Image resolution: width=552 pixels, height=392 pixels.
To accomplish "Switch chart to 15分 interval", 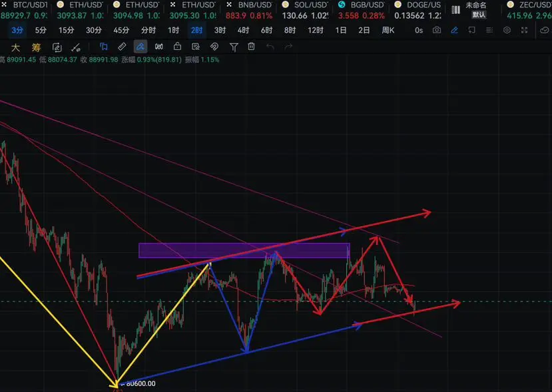I will click(66, 30).
